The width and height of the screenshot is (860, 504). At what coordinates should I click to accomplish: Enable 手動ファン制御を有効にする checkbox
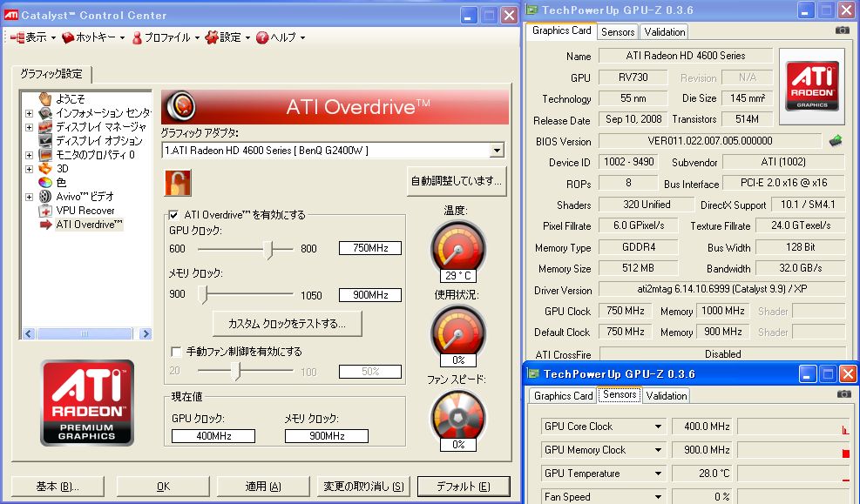[x=176, y=351]
